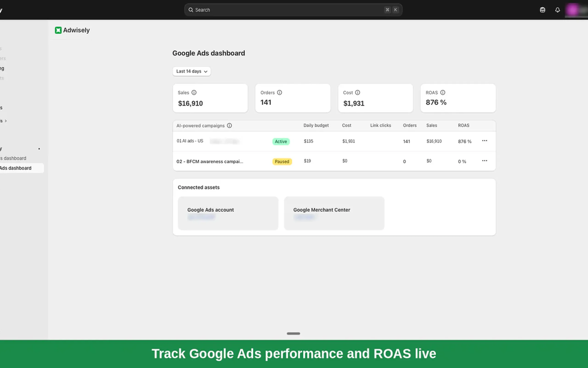The image size is (588, 368).
Task: Click the Link clicks column header
Action: (x=381, y=125)
